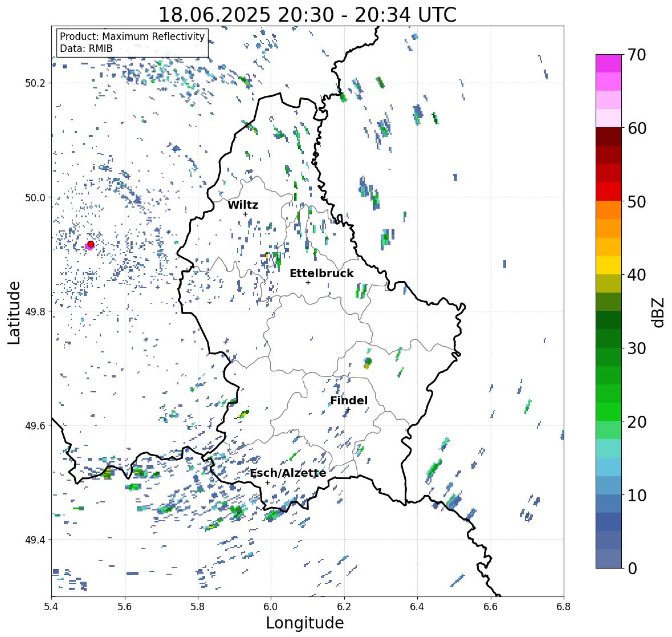
Task: Click the latitude tick label 50.0
Action: tap(35, 198)
